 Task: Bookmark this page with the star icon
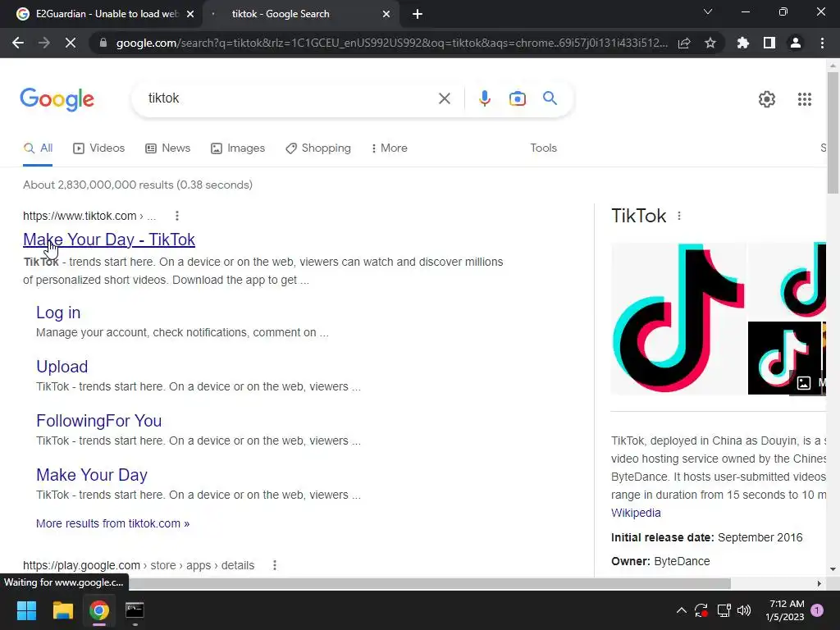coord(710,43)
